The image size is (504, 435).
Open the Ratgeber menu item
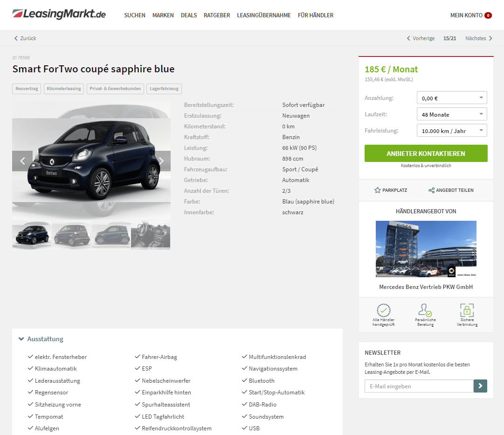(x=217, y=15)
